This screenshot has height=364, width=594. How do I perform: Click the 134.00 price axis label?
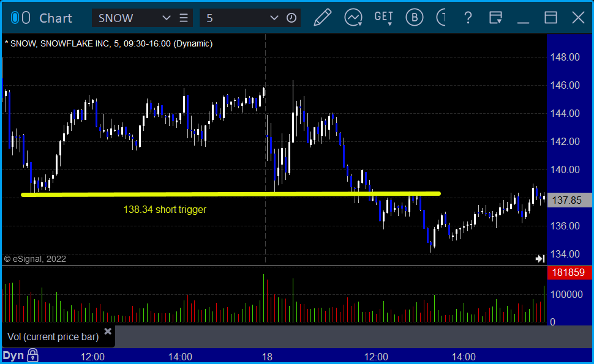pyautogui.click(x=565, y=254)
